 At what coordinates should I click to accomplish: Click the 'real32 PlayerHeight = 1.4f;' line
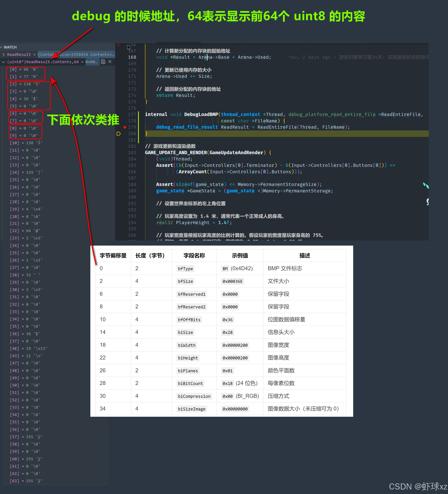coord(194,223)
